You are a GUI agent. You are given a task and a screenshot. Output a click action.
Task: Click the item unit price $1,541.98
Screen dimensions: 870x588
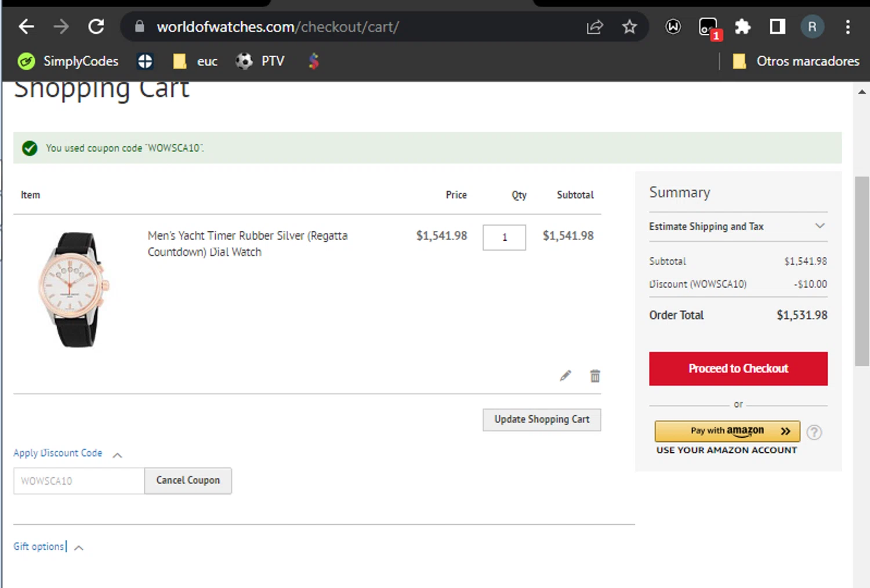441,235
